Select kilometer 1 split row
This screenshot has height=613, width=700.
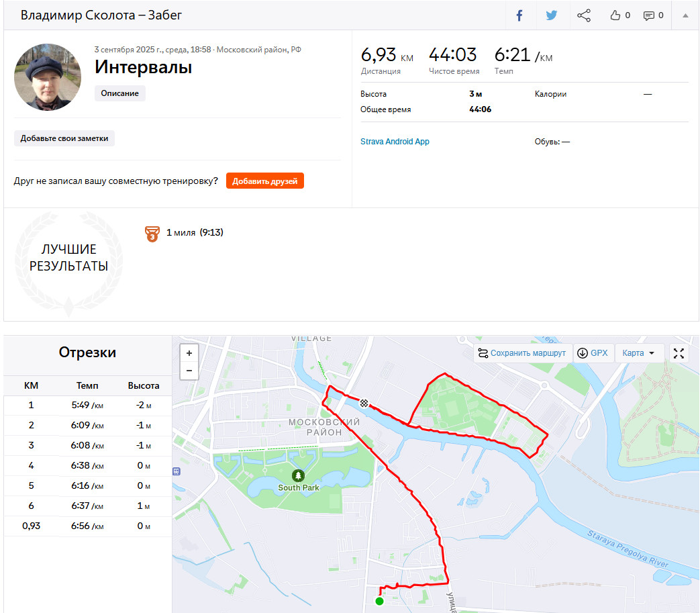click(x=88, y=406)
